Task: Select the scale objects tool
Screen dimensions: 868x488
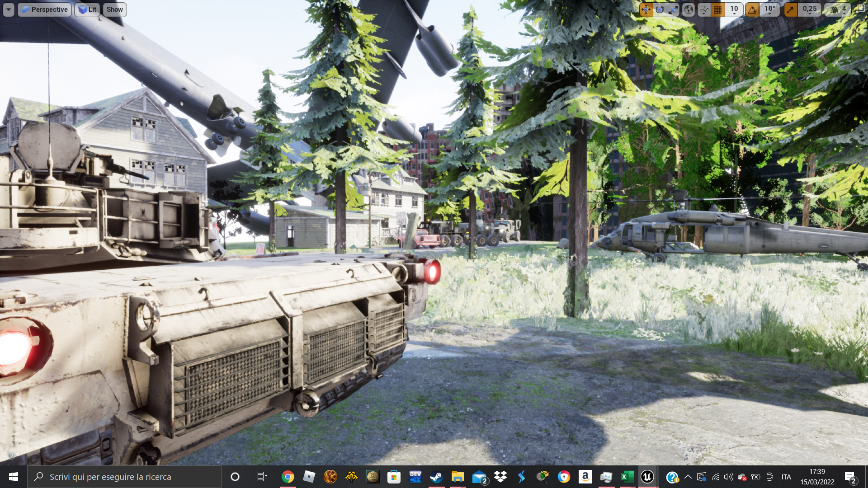Action: pos(673,9)
